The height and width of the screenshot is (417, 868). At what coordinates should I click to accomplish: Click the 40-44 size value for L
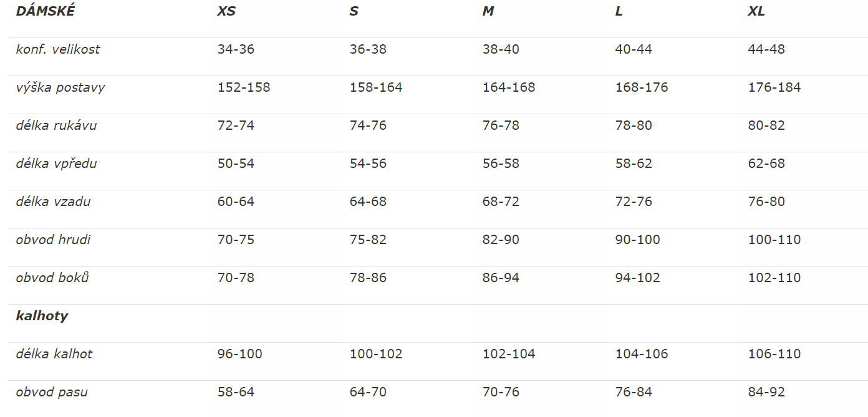pyautogui.click(x=634, y=49)
